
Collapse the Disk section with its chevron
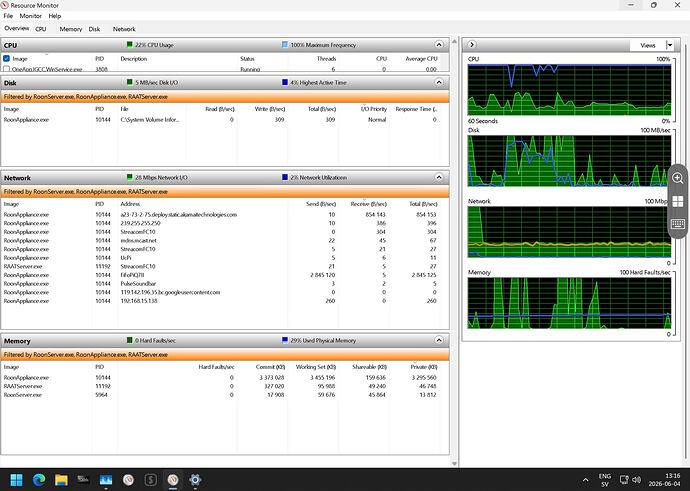439,82
